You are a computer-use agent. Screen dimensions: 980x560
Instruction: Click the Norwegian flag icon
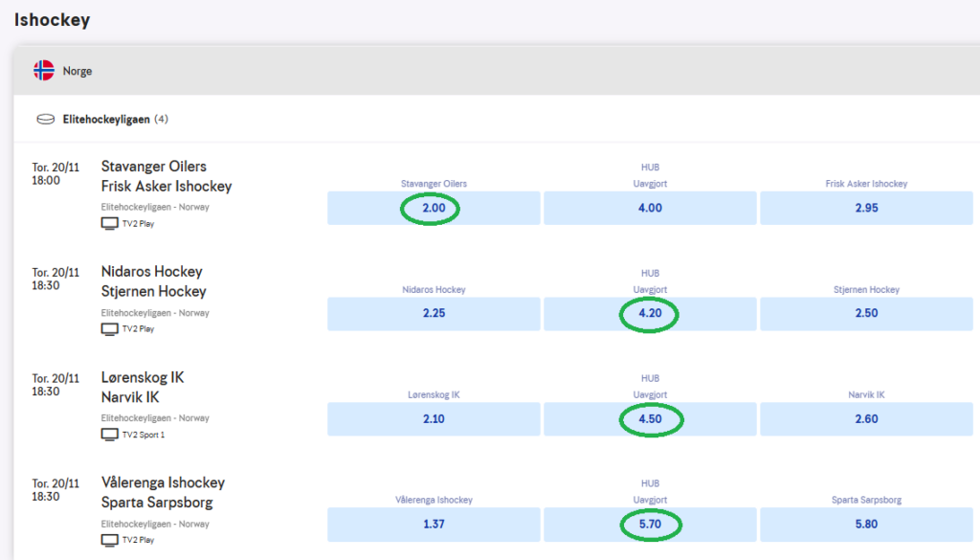point(44,71)
